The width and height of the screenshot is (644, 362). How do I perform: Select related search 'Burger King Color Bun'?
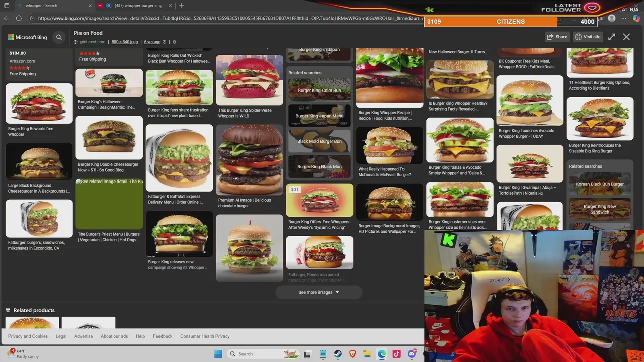click(319, 90)
